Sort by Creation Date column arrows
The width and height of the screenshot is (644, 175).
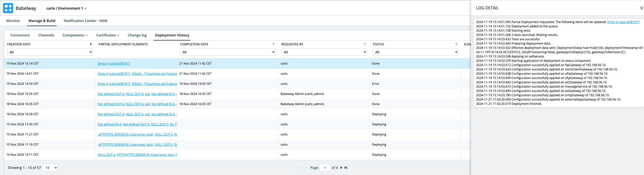pyautogui.click(x=91, y=44)
